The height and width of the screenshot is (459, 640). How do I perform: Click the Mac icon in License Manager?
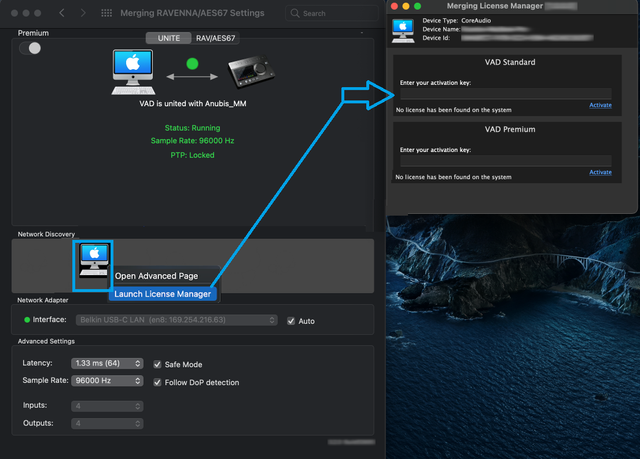(x=403, y=31)
